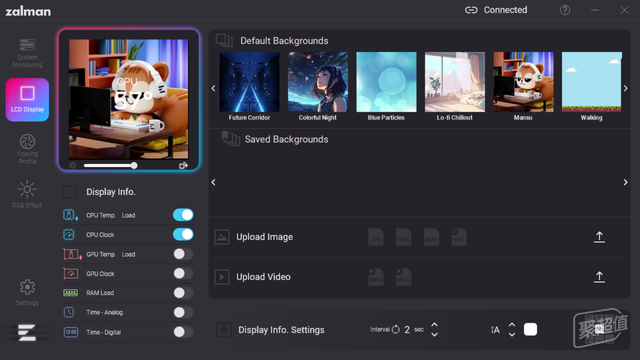640x360 pixels.
Task: Click the brightness sun icon under preview
Action: pyautogui.click(x=73, y=165)
